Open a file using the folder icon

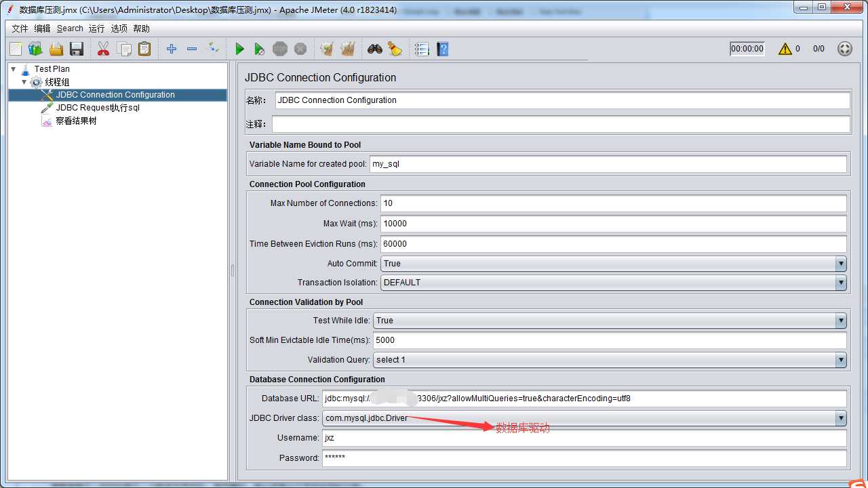coord(56,49)
